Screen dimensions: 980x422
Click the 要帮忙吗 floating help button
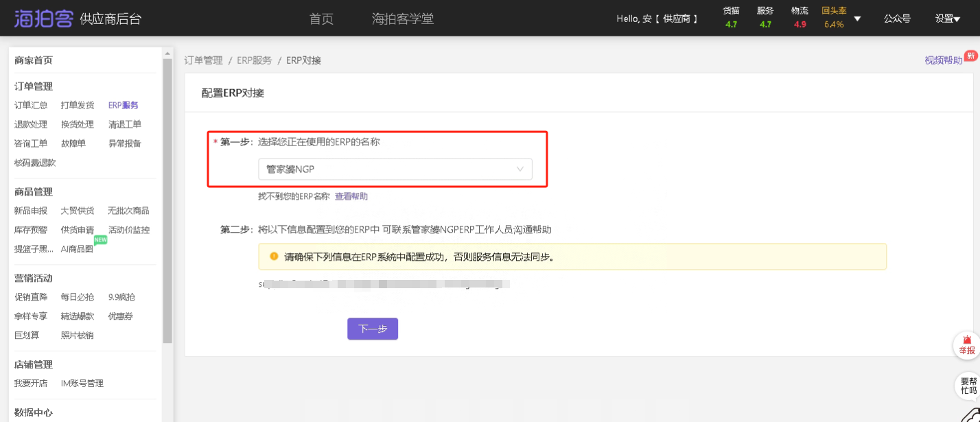(x=968, y=386)
